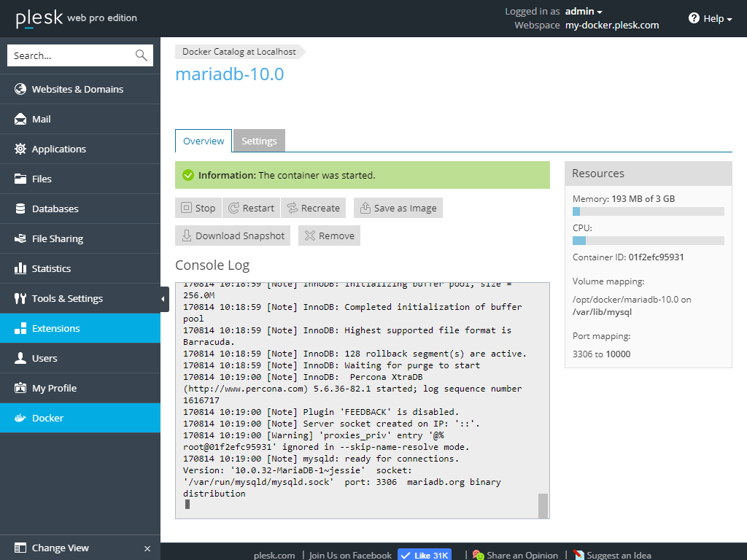The height and width of the screenshot is (560, 747).
Task: Click the search magnifier icon
Action: 141,55
